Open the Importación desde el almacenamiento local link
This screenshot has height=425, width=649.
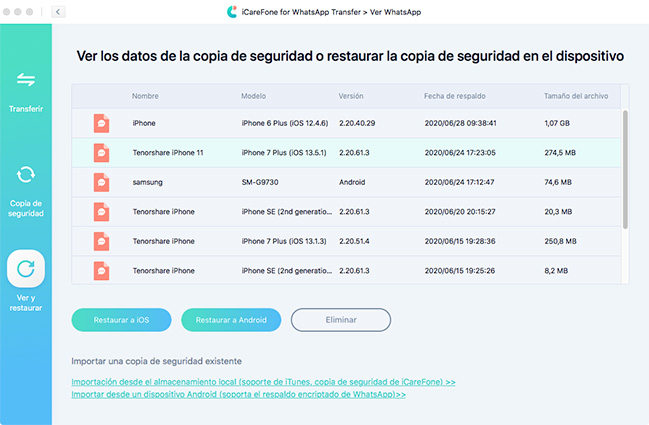pyautogui.click(x=263, y=382)
